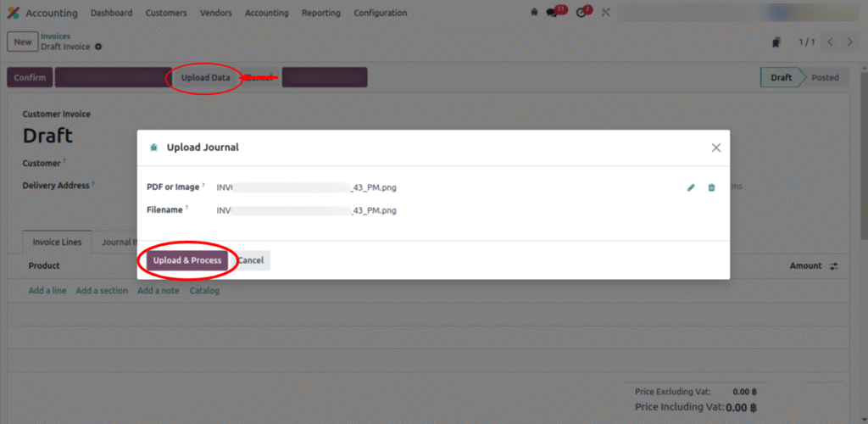Screen dimensions: 868x424
Task: Click the Amount column header
Action: click(x=805, y=265)
